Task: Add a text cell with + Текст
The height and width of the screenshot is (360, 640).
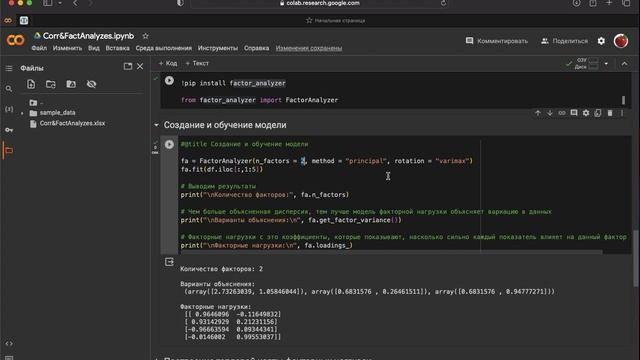Action: pos(197,63)
